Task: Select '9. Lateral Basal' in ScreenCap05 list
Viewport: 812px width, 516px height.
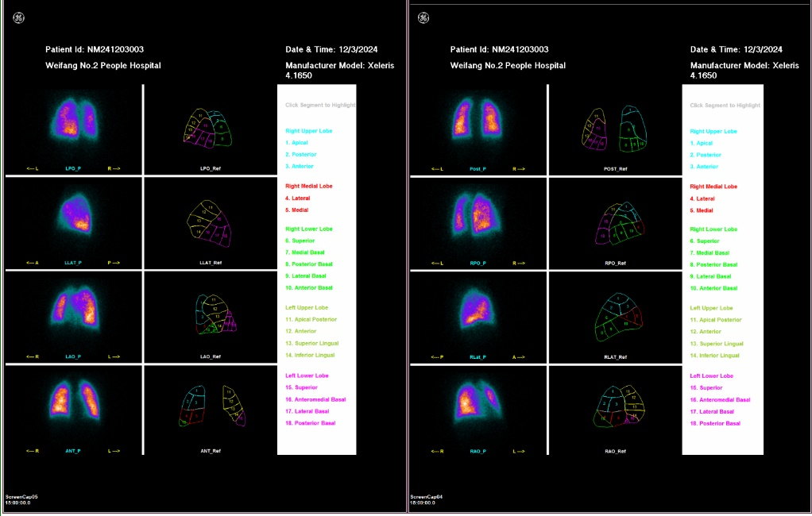Action: pyautogui.click(x=306, y=275)
